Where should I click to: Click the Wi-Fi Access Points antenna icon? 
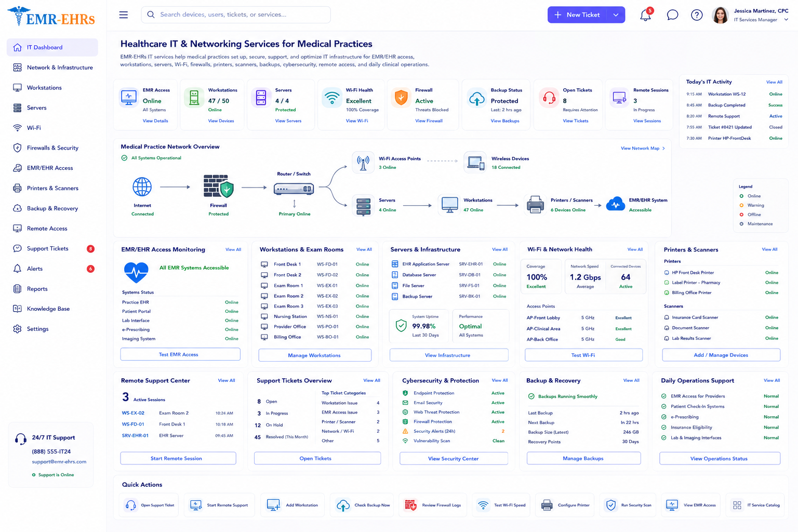363,162
